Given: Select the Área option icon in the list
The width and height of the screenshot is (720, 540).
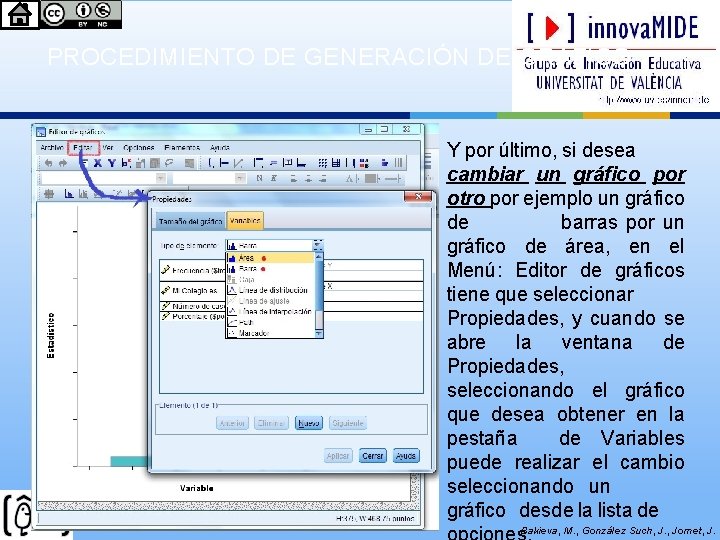Looking at the screenshot, I should tap(232, 258).
